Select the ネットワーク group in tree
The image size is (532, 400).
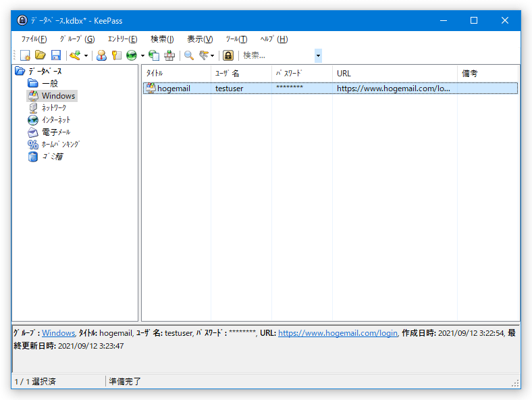(x=54, y=108)
